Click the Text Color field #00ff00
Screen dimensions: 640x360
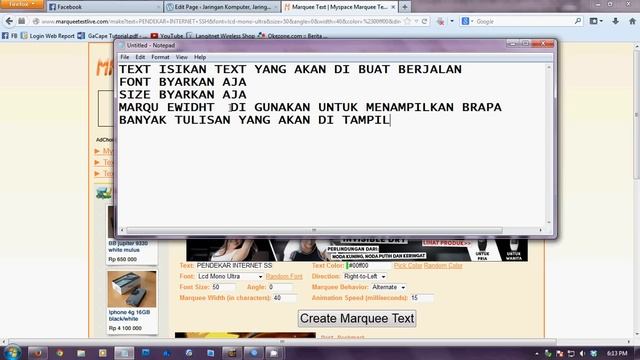coord(368,265)
